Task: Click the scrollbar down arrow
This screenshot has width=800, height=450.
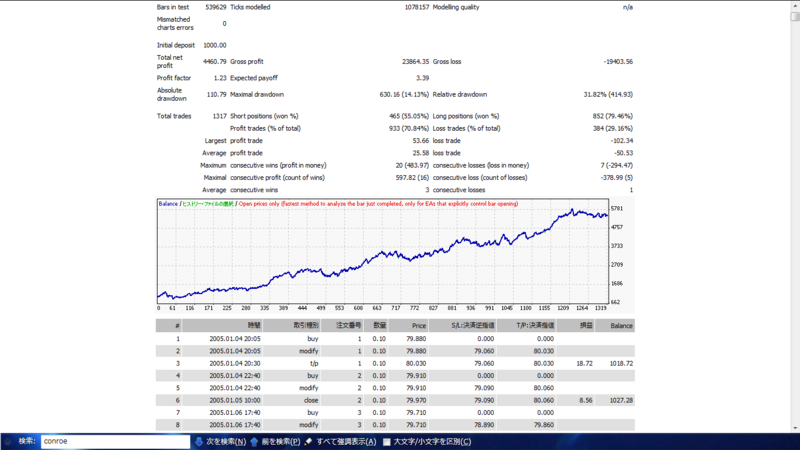Action: [795, 428]
